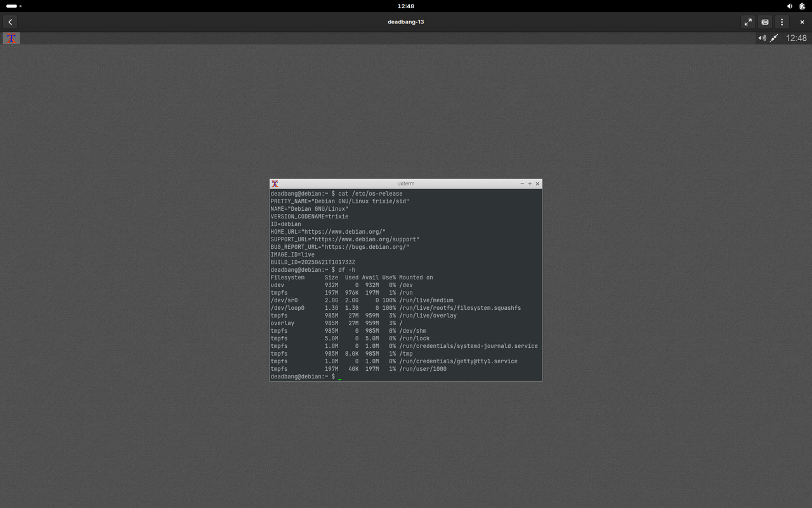
Task: Click the SUPPORT_URL line
Action: click(x=345, y=239)
